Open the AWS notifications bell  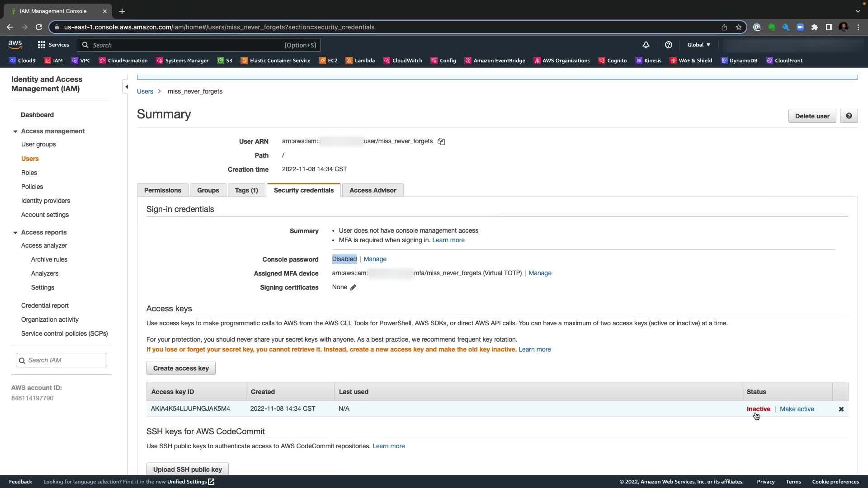click(646, 45)
